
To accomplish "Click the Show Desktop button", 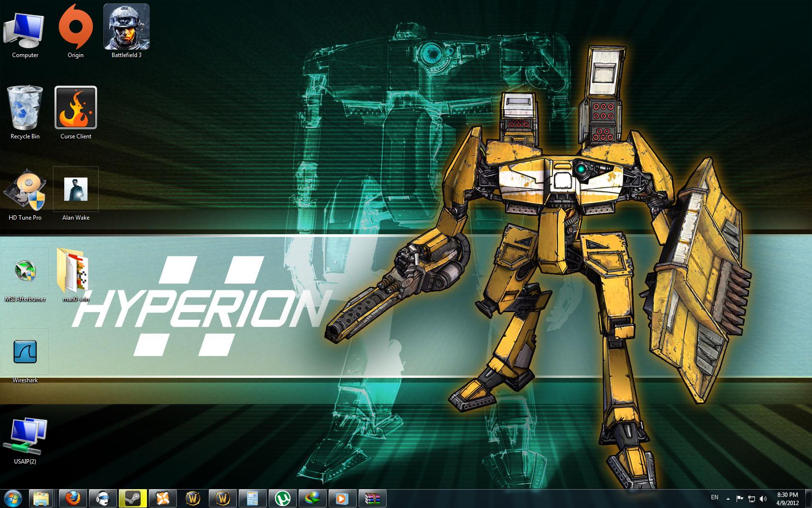I will coord(808,498).
